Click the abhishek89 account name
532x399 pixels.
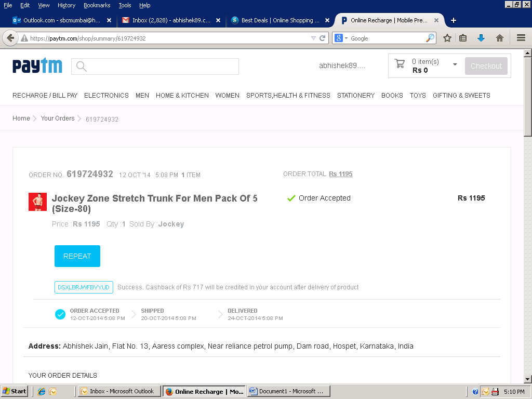tap(342, 66)
